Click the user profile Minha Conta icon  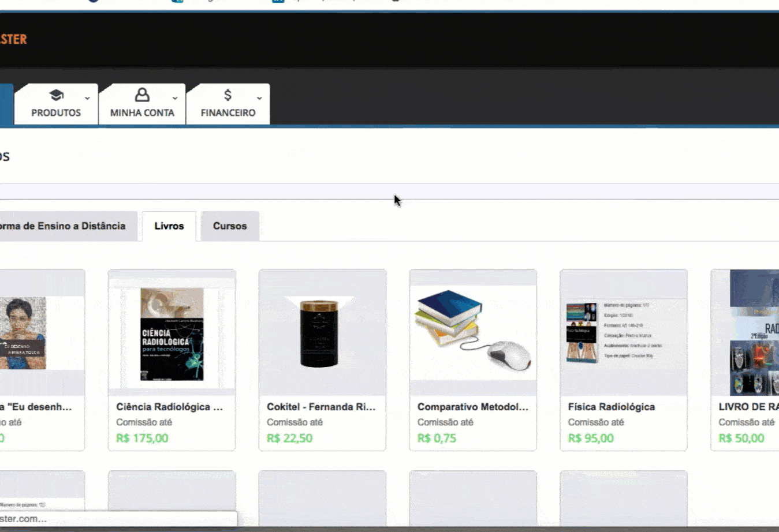[142, 95]
